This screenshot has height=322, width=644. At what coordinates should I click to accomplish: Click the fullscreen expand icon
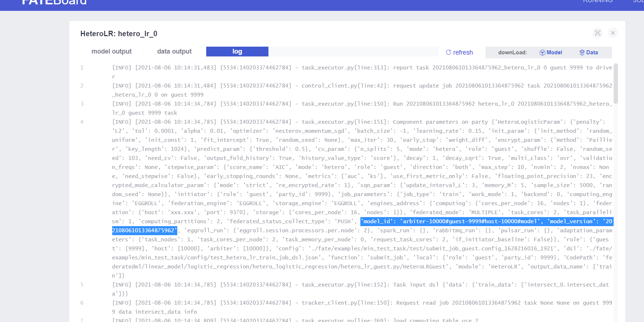[x=598, y=33]
